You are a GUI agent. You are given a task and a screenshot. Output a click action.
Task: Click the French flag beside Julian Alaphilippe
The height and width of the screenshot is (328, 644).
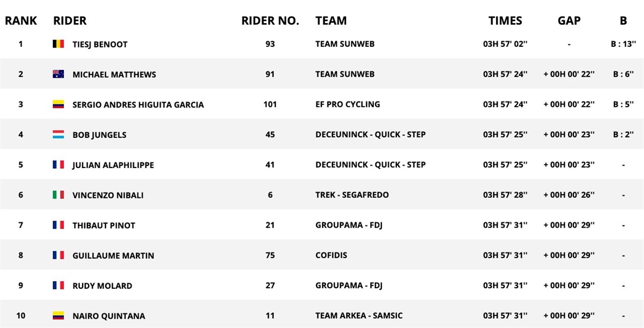coord(58,165)
